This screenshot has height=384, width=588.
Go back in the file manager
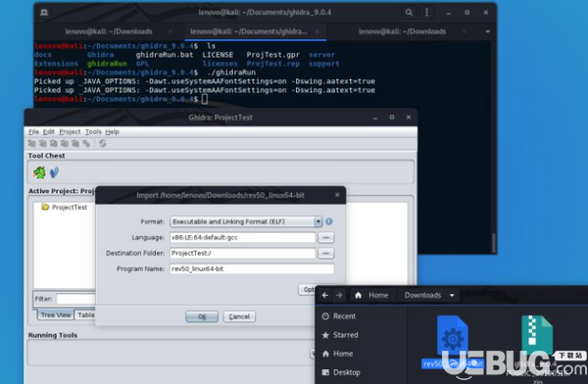325,296
